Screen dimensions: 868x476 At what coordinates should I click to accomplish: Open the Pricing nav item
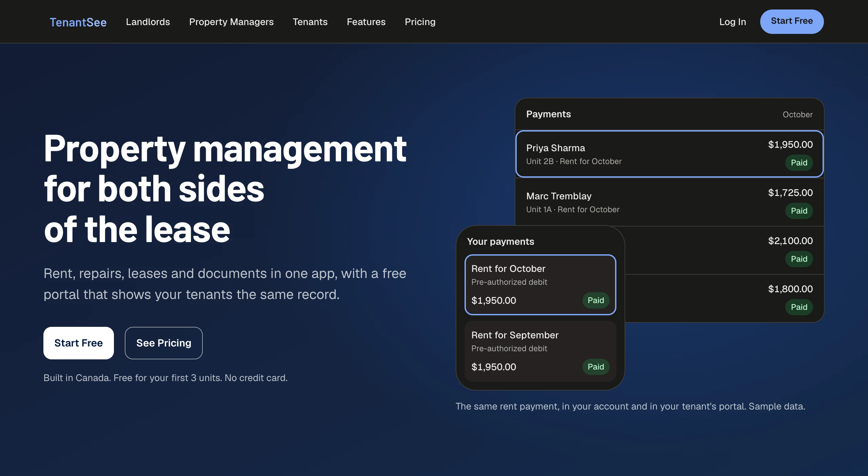click(420, 22)
